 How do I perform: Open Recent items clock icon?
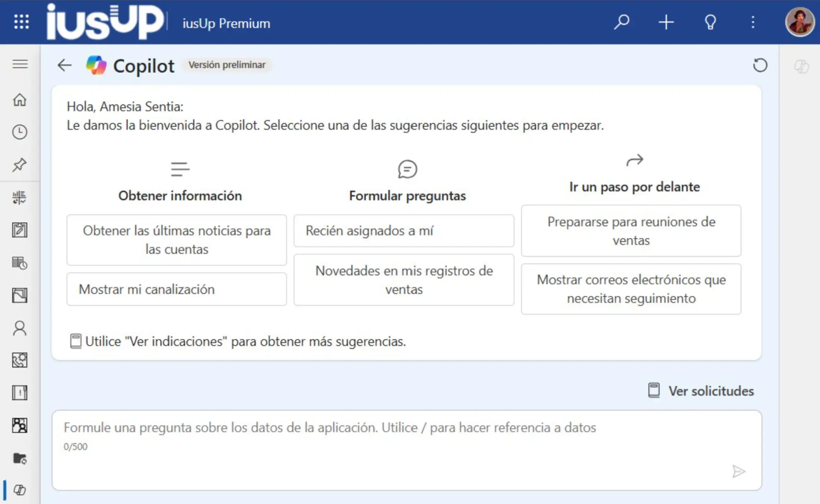click(19, 132)
